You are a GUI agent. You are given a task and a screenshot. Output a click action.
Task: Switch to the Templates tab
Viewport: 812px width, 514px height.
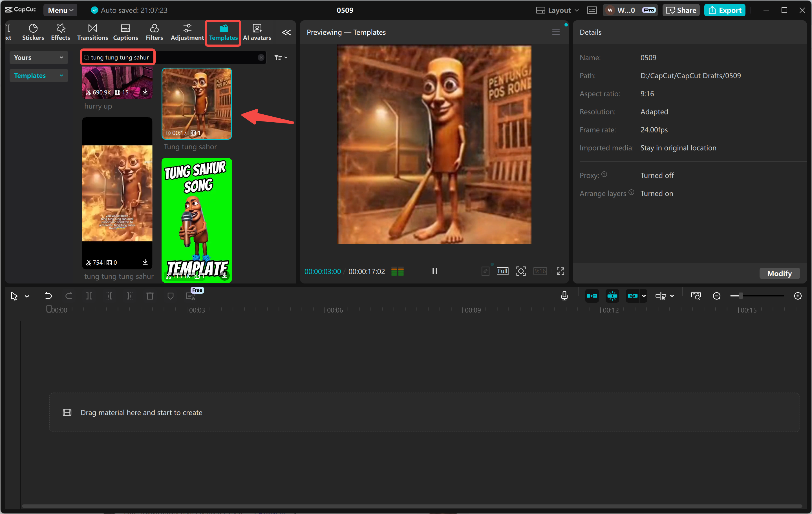pos(222,32)
